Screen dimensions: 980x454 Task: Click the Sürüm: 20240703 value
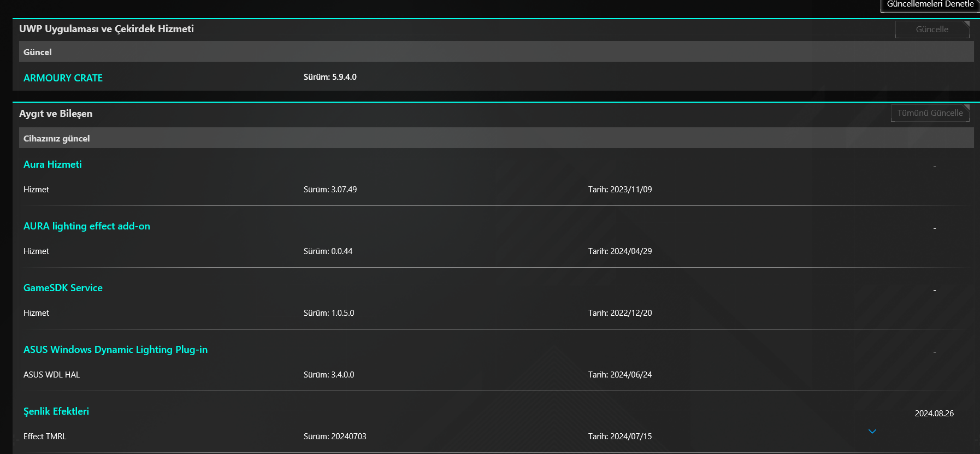(335, 437)
